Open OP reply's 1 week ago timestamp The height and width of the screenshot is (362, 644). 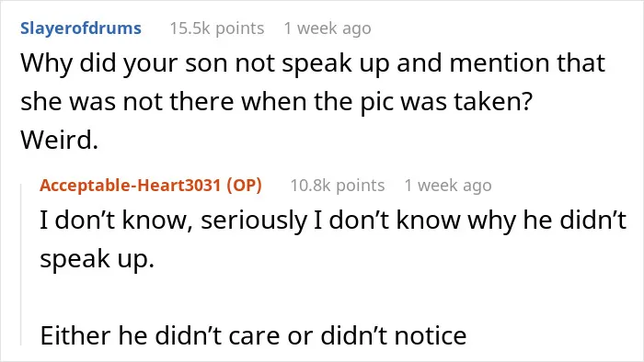click(x=448, y=186)
